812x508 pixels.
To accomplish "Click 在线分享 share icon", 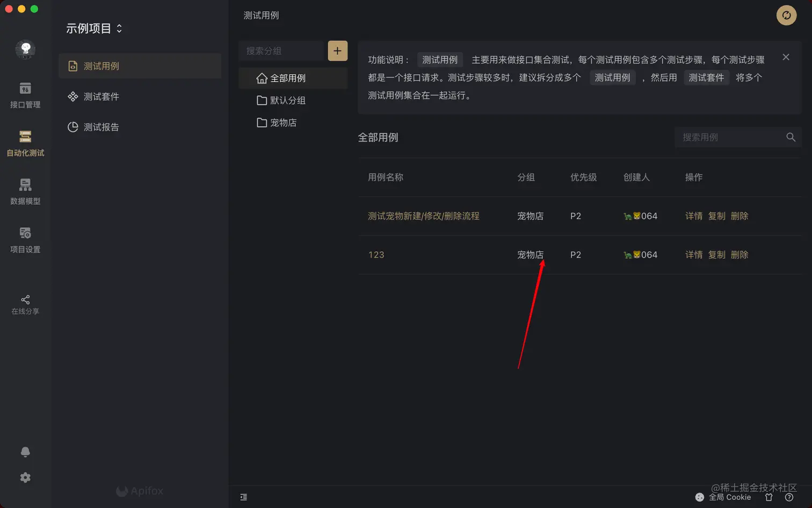I will (25, 305).
